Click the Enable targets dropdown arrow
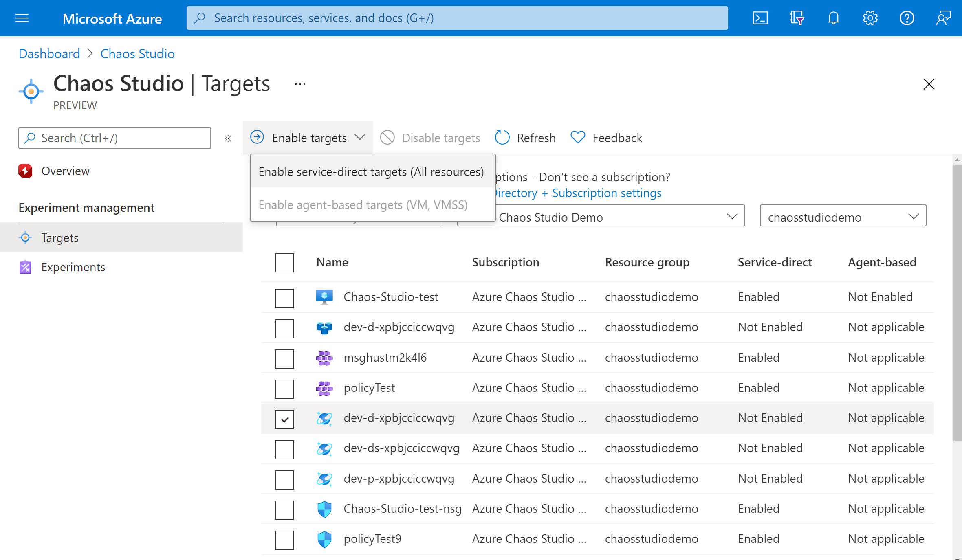Screen dimensions: 962x560 pos(360,137)
